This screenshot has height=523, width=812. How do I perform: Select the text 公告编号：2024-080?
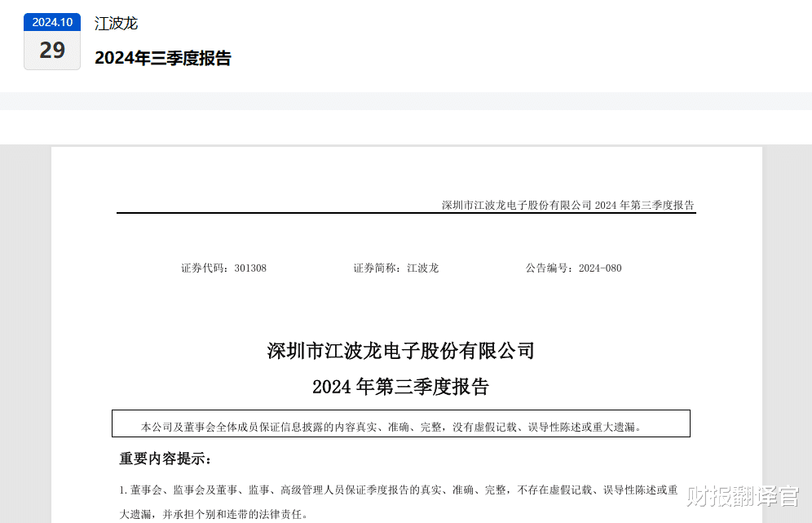[574, 268]
